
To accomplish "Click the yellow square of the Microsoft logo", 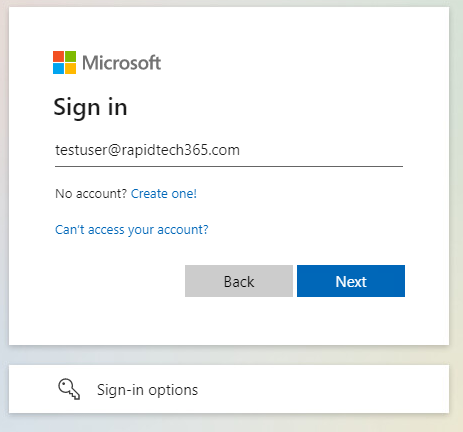I will [70, 68].
